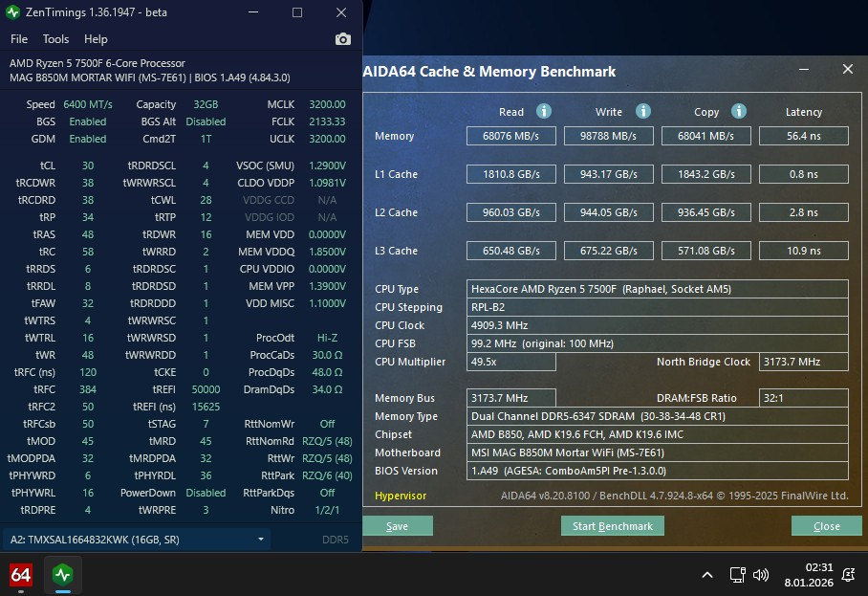Click the CPU Stepping field RPL-B2
868x596 pixels.
(657, 307)
